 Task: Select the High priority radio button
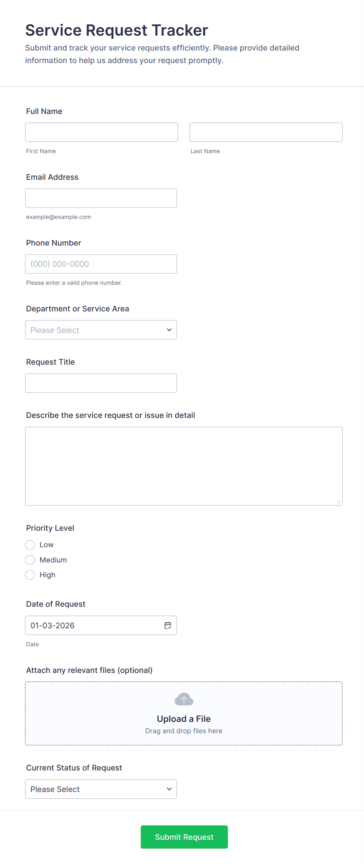pyautogui.click(x=30, y=575)
